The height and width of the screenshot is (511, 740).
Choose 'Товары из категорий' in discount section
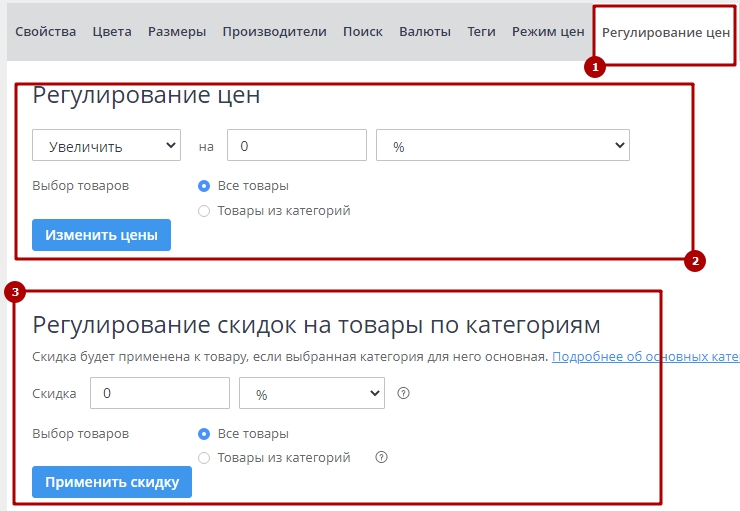pyautogui.click(x=205, y=458)
